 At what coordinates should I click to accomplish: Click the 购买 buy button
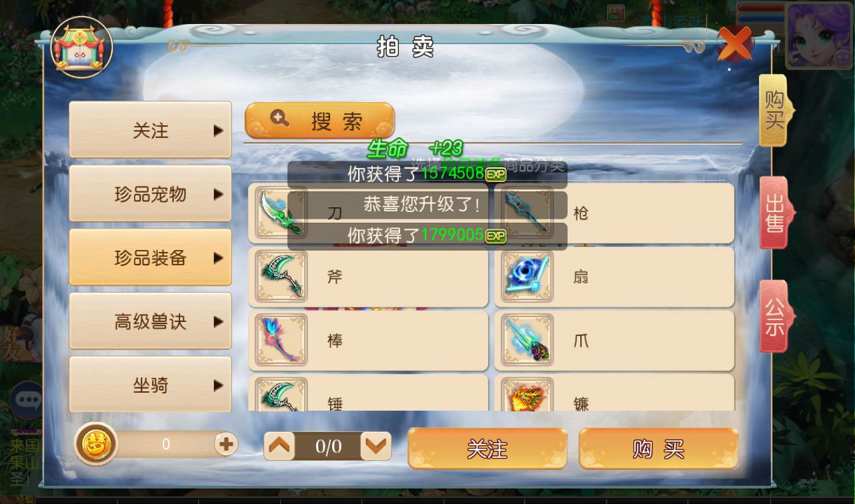[x=658, y=449]
